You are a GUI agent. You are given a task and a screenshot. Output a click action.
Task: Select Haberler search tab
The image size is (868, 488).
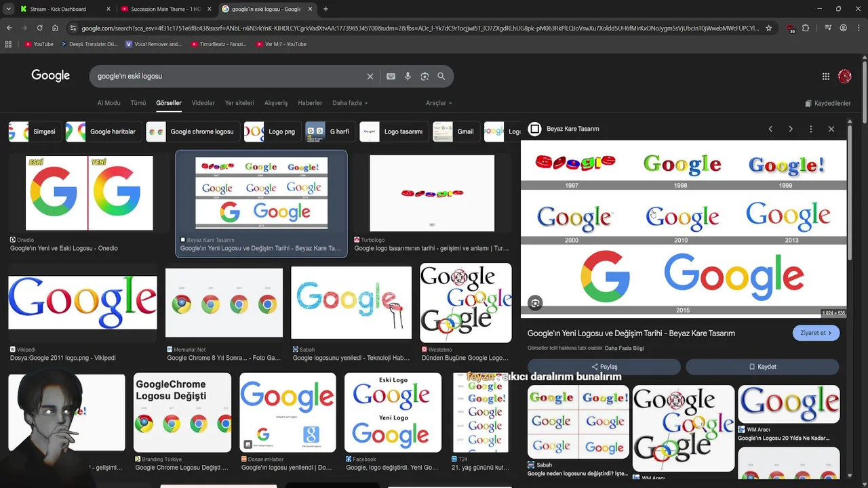pyautogui.click(x=310, y=103)
